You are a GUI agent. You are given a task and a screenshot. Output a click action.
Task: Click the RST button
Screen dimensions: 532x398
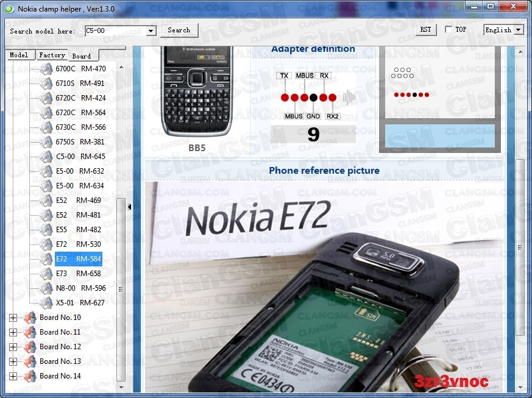pos(426,29)
